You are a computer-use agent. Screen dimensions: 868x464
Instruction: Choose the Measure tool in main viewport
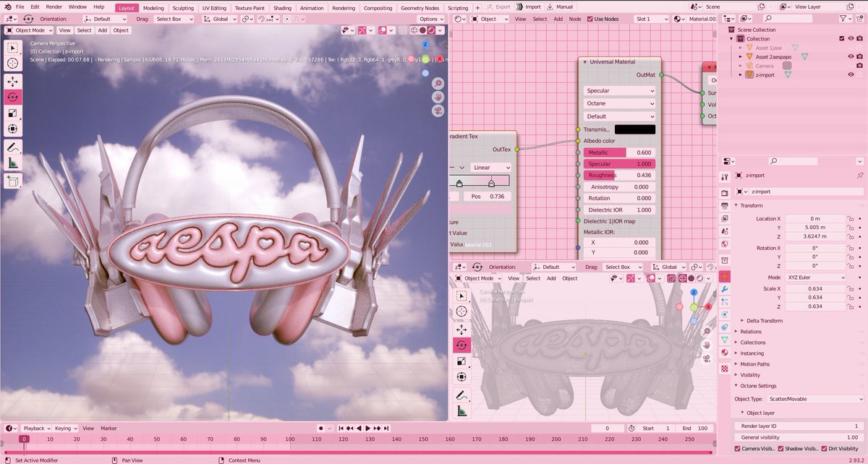pos(13,163)
